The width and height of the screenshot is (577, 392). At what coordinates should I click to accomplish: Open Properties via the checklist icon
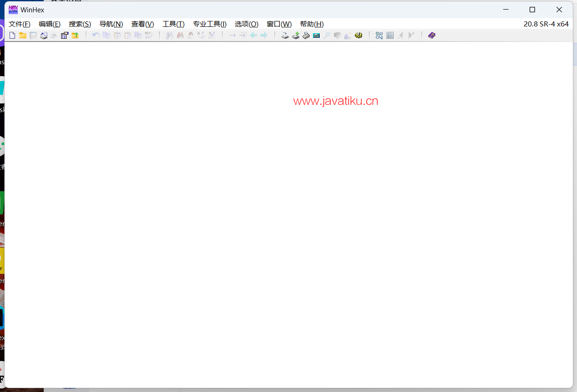click(64, 35)
